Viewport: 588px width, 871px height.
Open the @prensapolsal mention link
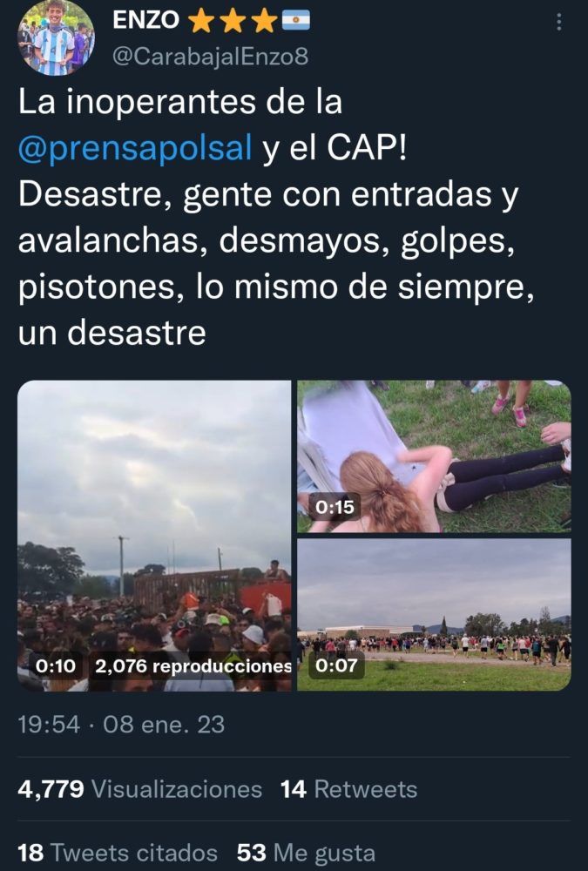pos(135,148)
